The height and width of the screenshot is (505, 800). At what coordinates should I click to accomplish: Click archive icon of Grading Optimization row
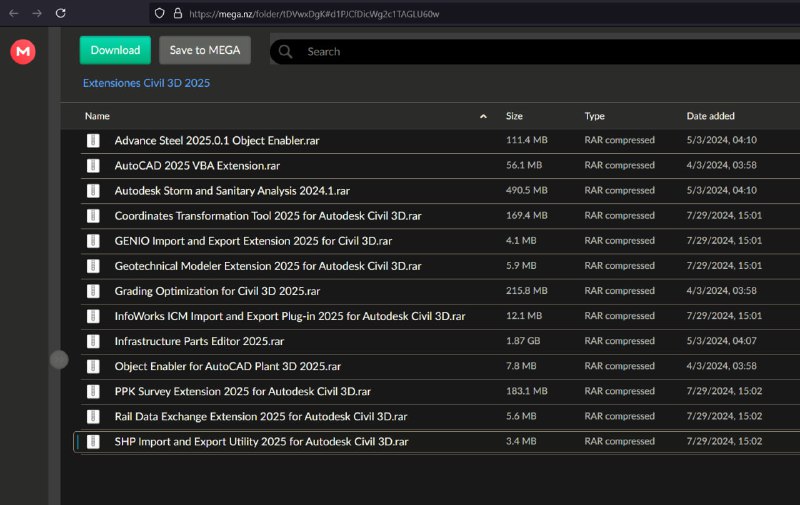tap(93, 291)
